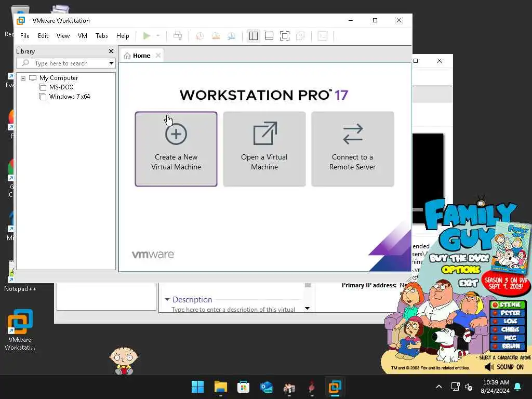
Task: Click the Send Ctrl+Alt+Del toolbar icon
Action: (x=178, y=36)
